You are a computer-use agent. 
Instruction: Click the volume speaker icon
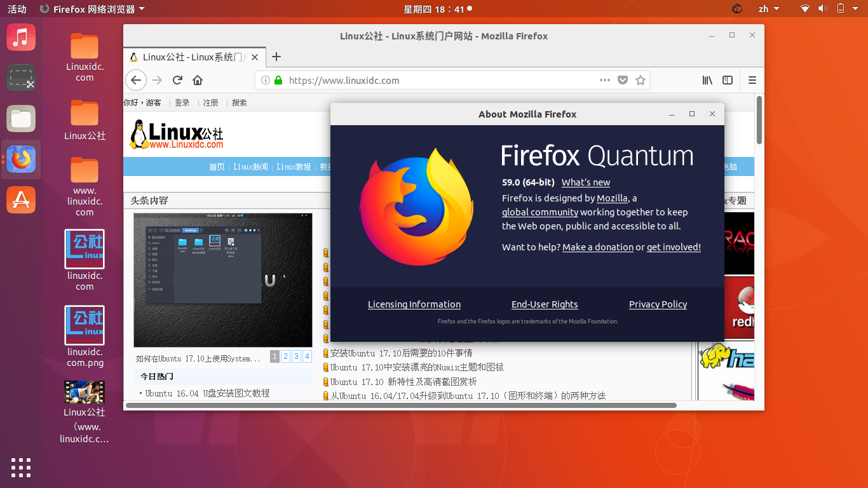(822, 9)
